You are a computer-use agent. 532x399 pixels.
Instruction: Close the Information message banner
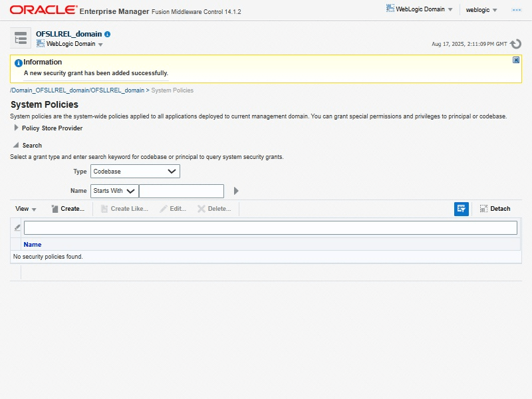(516, 60)
